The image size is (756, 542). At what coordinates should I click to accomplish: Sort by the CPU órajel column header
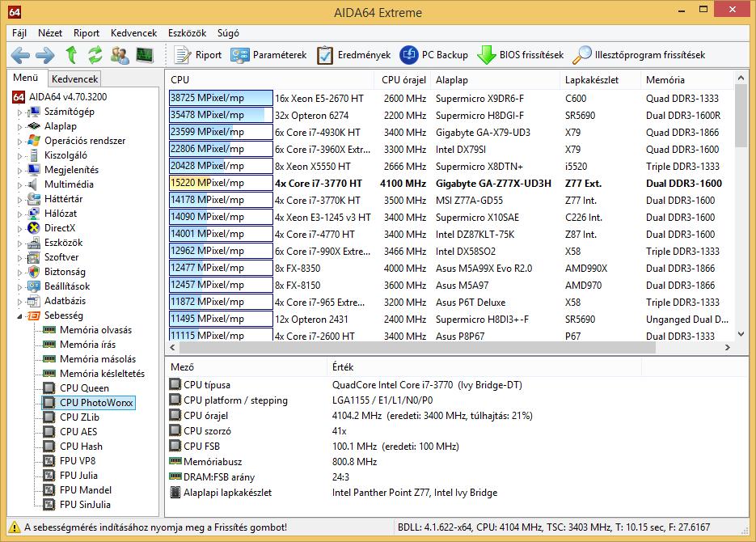[403, 80]
